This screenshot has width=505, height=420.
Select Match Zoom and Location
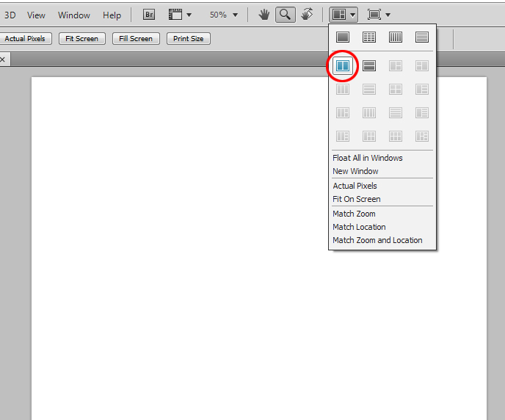377,240
